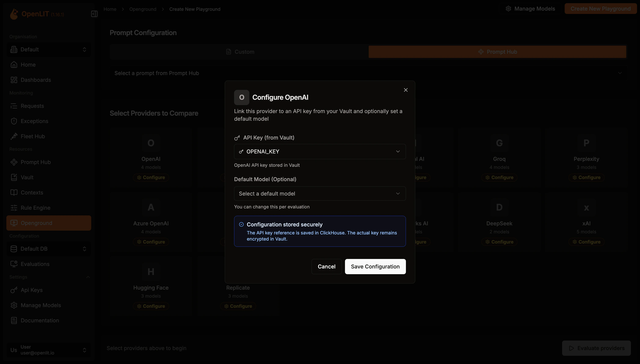
Task: Close the Configure OpenAI dialog
Action: pyautogui.click(x=406, y=90)
